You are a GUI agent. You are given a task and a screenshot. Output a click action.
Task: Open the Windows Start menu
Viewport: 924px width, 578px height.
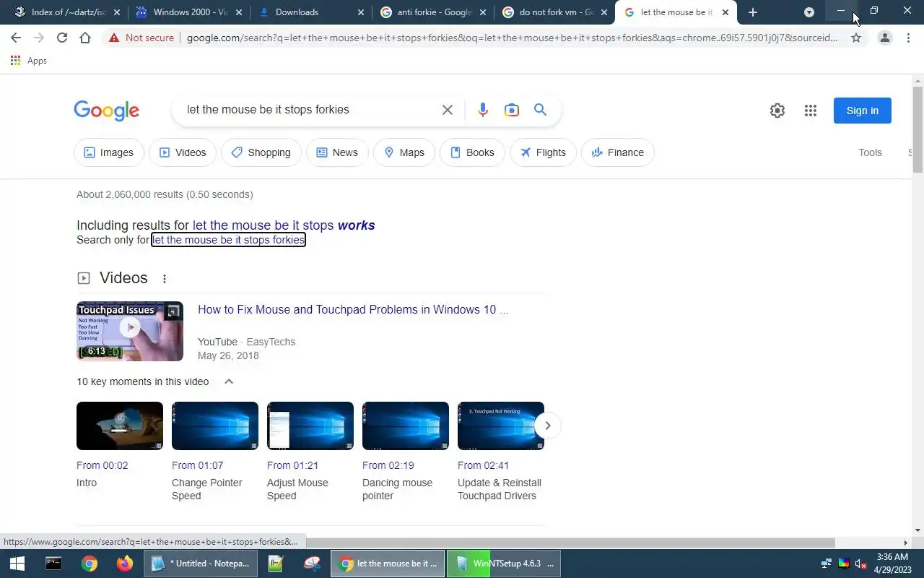click(x=17, y=564)
